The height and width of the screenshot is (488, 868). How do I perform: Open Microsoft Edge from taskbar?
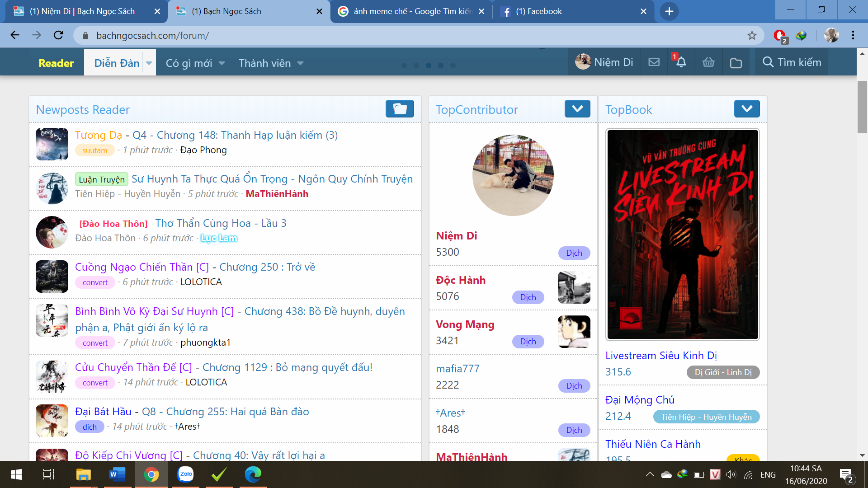(x=253, y=474)
